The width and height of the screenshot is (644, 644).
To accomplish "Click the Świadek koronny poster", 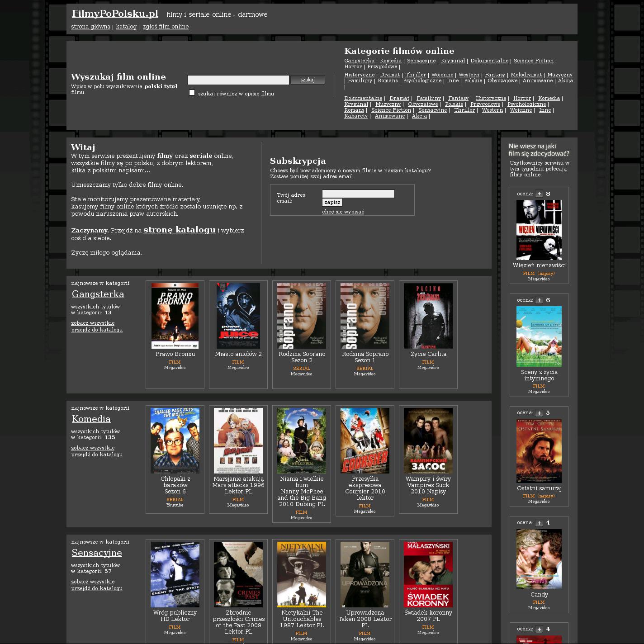I will (x=428, y=574).
